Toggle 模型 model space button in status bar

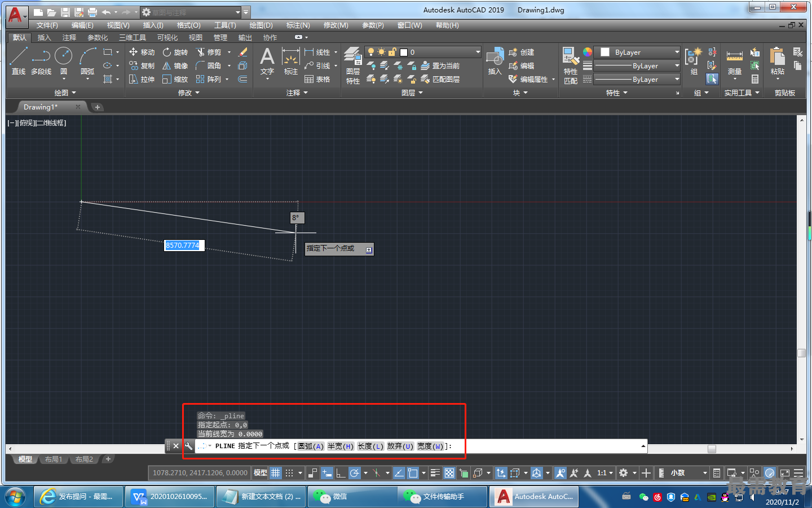click(x=260, y=473)
